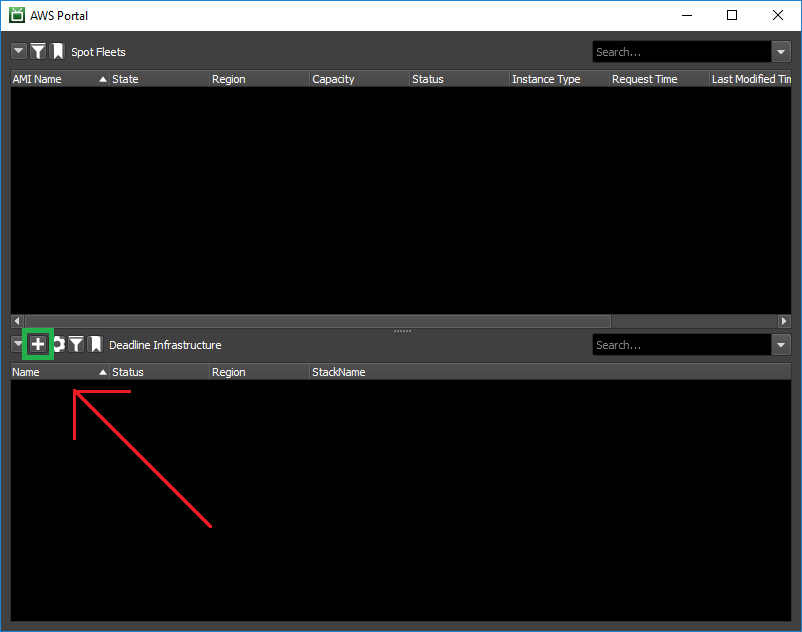Click Spot Fleets horizontal scrollbar right arrow
The height and width of the screenshot is (632, 802).
pos(784,321)
